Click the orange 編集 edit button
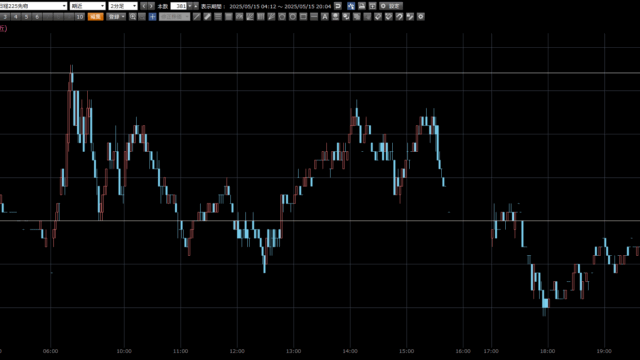Viewport: 640px width, 360px height. pyautogui.click(x=95, y=17)
